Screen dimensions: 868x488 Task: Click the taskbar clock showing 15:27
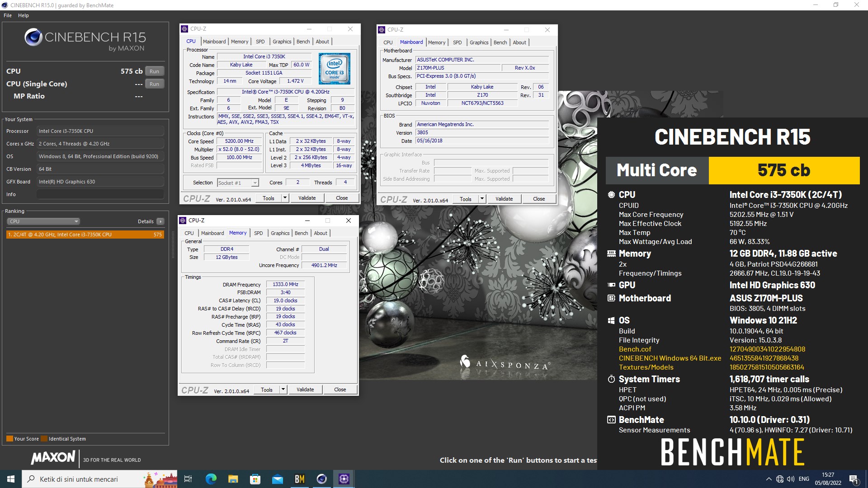click(828, 479)
